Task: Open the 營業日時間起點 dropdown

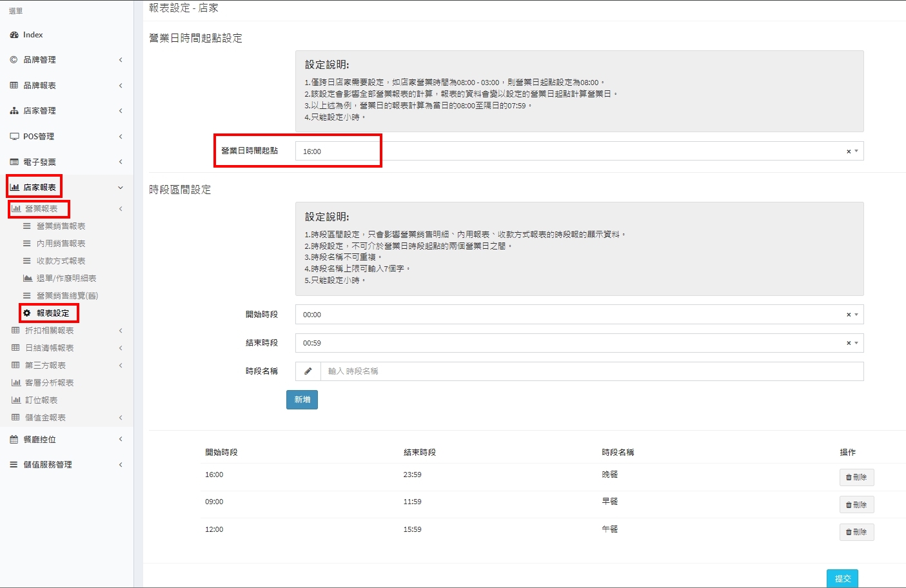Action: 567,152
